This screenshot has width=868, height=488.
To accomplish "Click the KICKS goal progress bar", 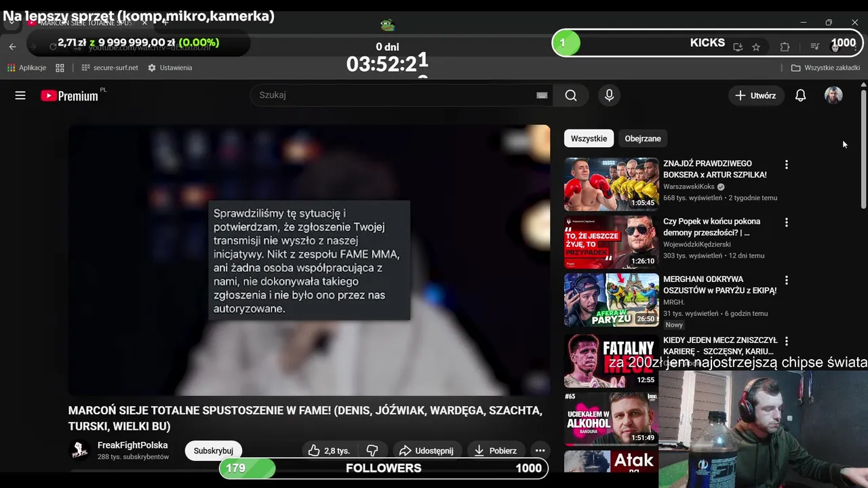I will [x=706, y=43].
